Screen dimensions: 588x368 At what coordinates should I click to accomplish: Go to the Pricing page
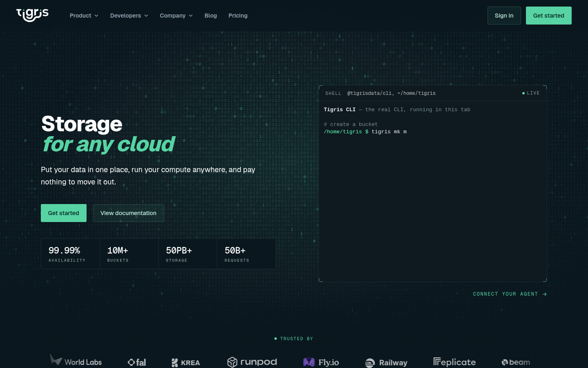tap(238, 16)
